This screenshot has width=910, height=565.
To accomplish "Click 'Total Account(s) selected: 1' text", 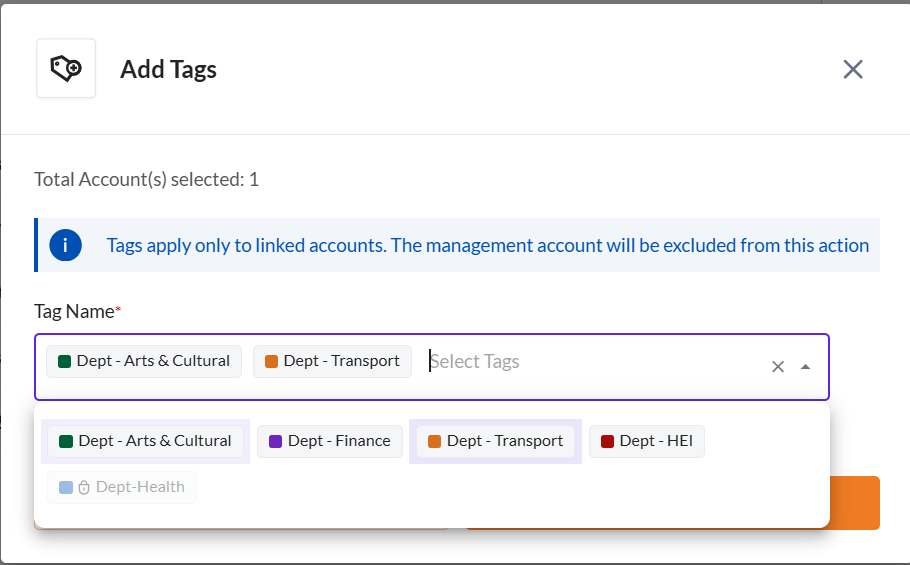I will 146,180.
